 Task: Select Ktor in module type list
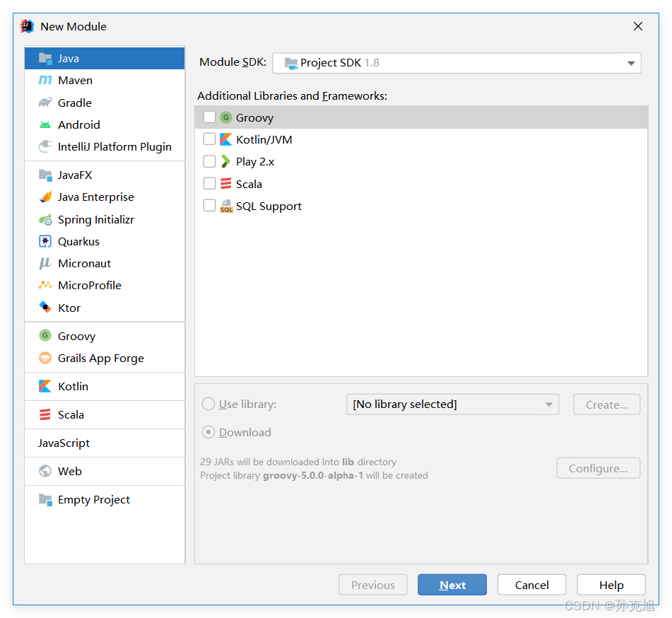(105, 308)
